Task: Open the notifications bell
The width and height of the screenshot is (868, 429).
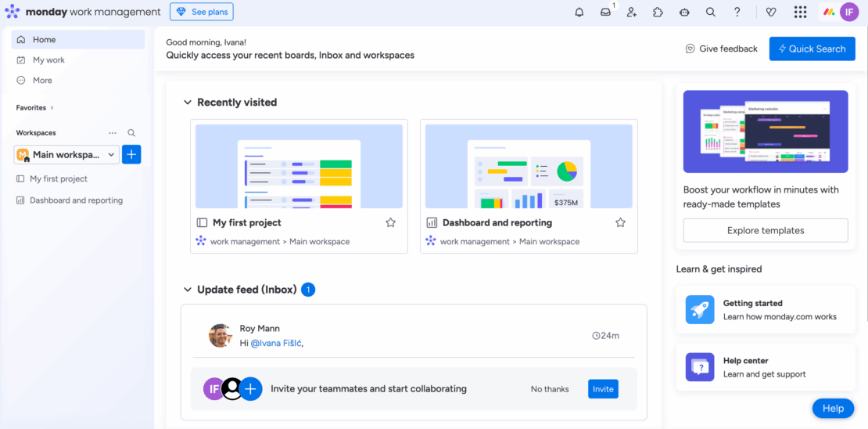Action: pos(579,13)
